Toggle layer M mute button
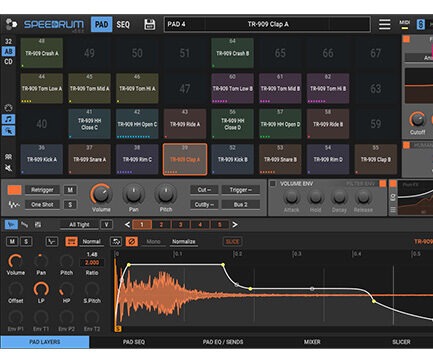 pos(12,241)
